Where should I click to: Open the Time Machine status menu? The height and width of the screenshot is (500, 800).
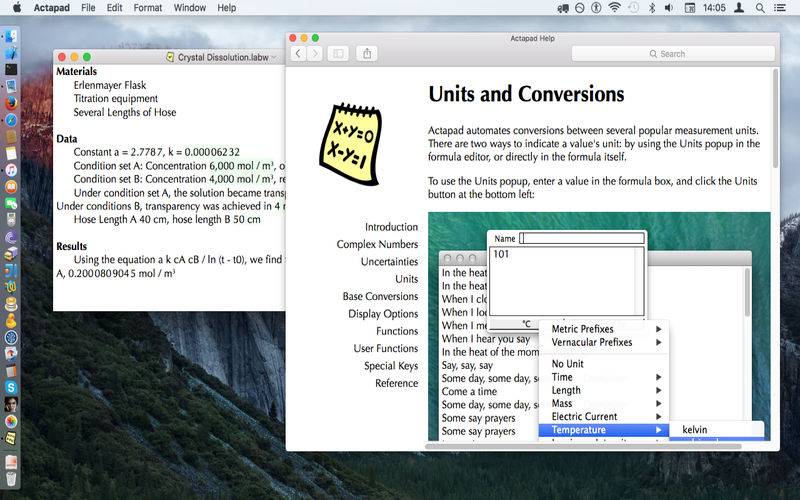pyautogui.click(x=633, y=8)
